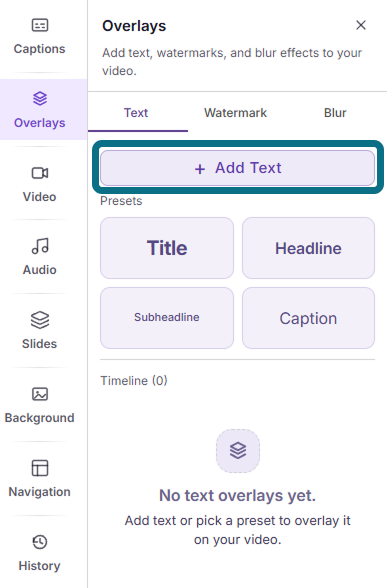Close the Overlays panel
The image size is (387, 588).
tap(361, 25)
